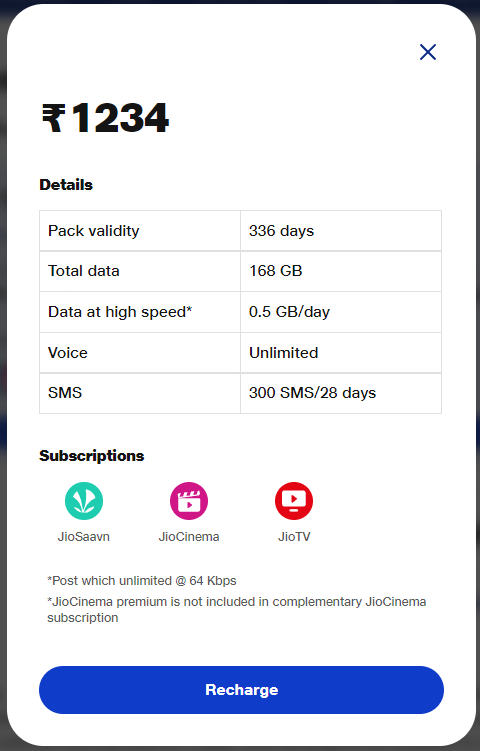Image resolution: width=480 pixels, height=751 pixels.
Task: Click the ₹1234 price heading
Action: 105,118
